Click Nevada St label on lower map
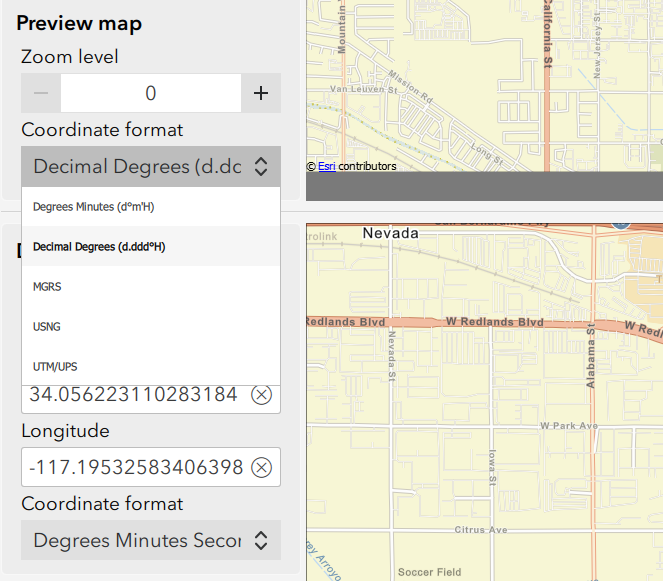 392,356
